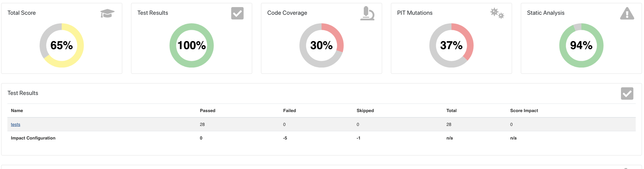Open the tests link

[16, 124]
